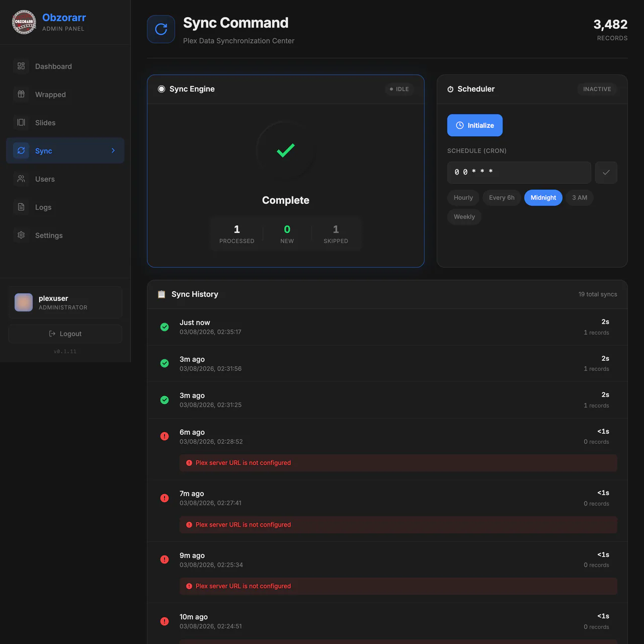Click the Initialize scheduler button

pos(475,125)
